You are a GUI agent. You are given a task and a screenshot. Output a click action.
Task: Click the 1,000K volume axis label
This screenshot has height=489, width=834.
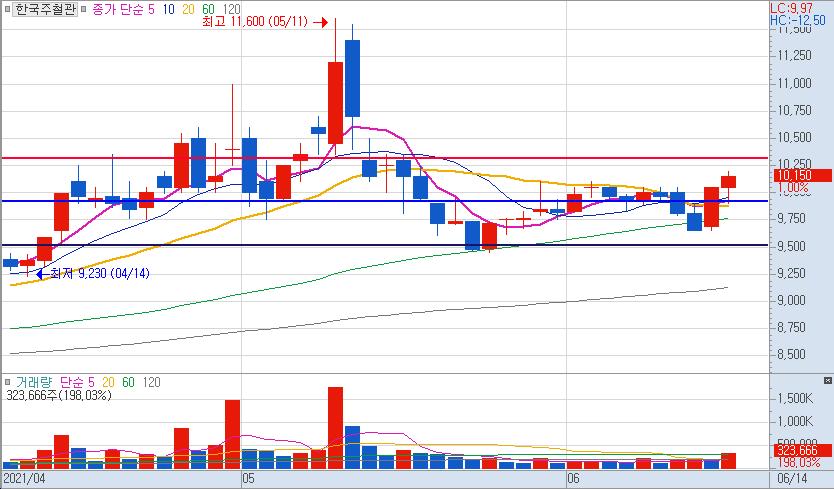point(795,422)
